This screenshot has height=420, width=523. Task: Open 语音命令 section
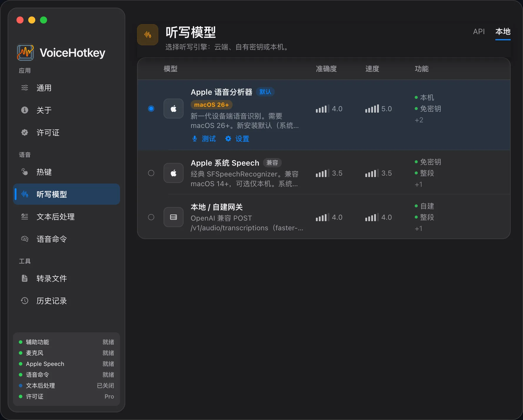[x=66, y=239]
